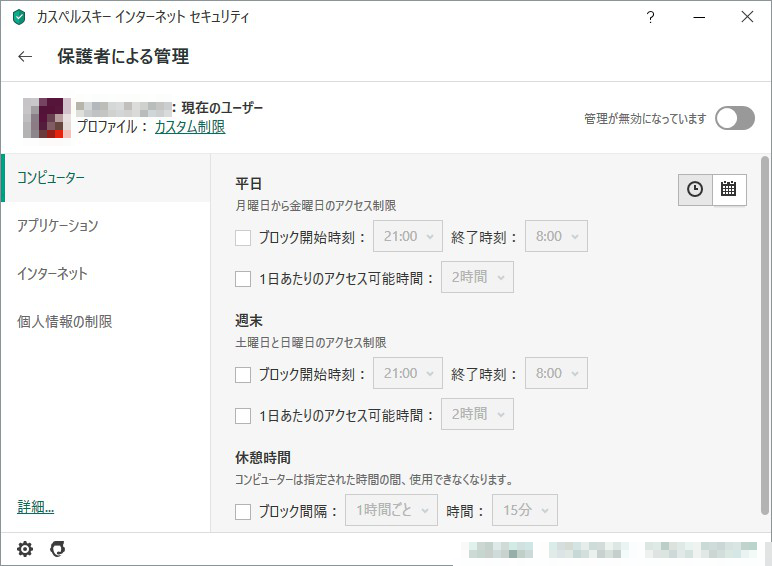The height and width of the screenshot is (566, 772).
Task: Click the vertical scrollbar on right
Action: coord(764,335)
